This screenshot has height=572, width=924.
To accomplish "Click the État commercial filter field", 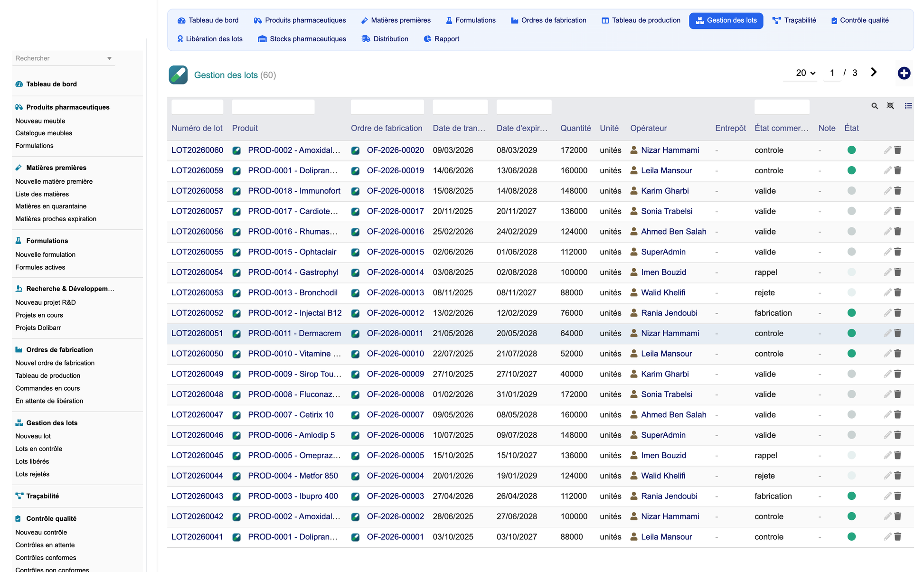I will pos(782,107).
